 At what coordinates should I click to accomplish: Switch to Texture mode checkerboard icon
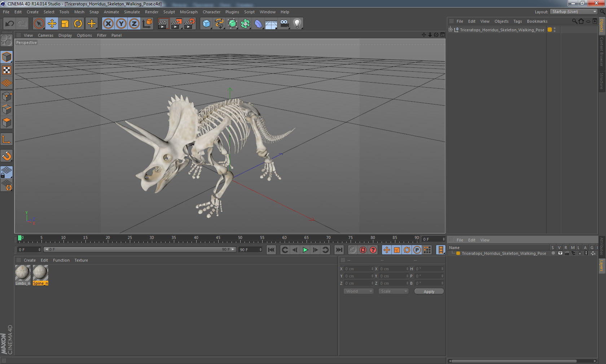coord(7,70)
